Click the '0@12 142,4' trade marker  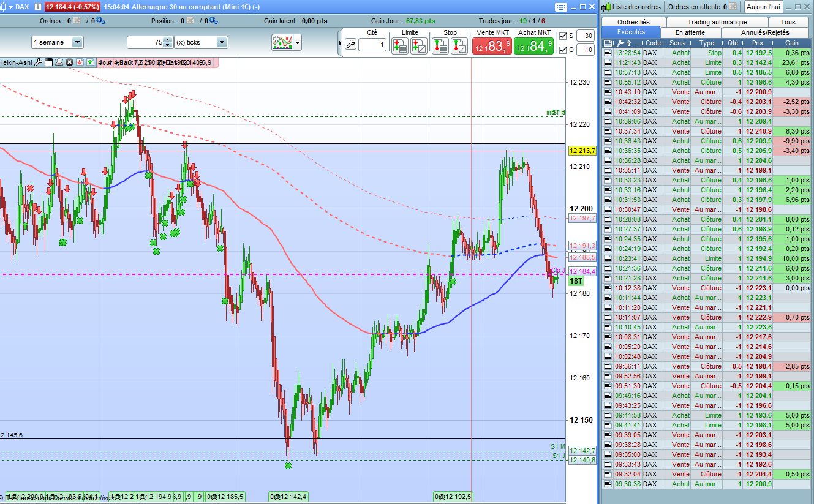point(289,496)
